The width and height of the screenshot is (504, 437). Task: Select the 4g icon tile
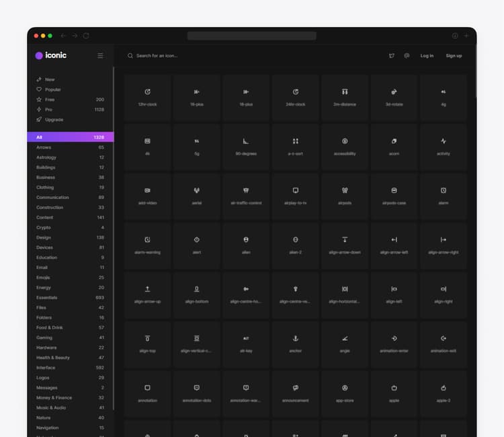click(444, 97)
